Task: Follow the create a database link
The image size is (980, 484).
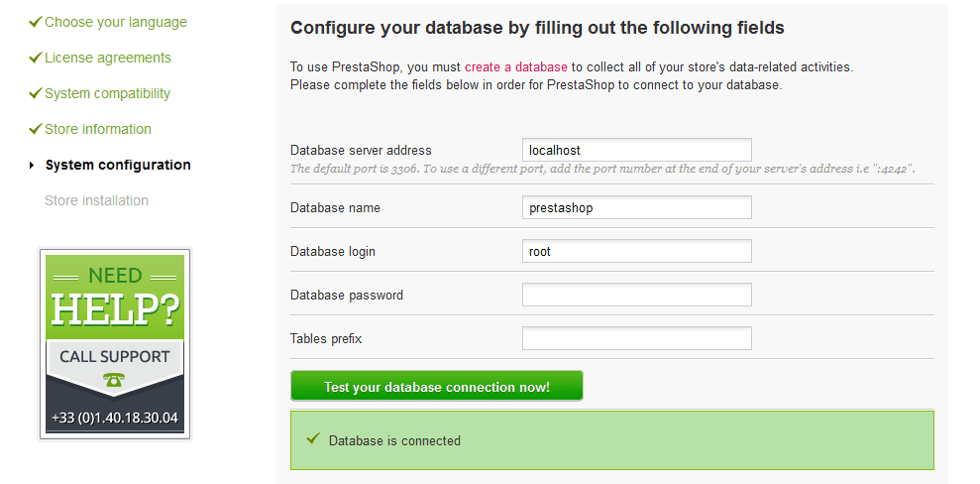Action: point(515,67)
